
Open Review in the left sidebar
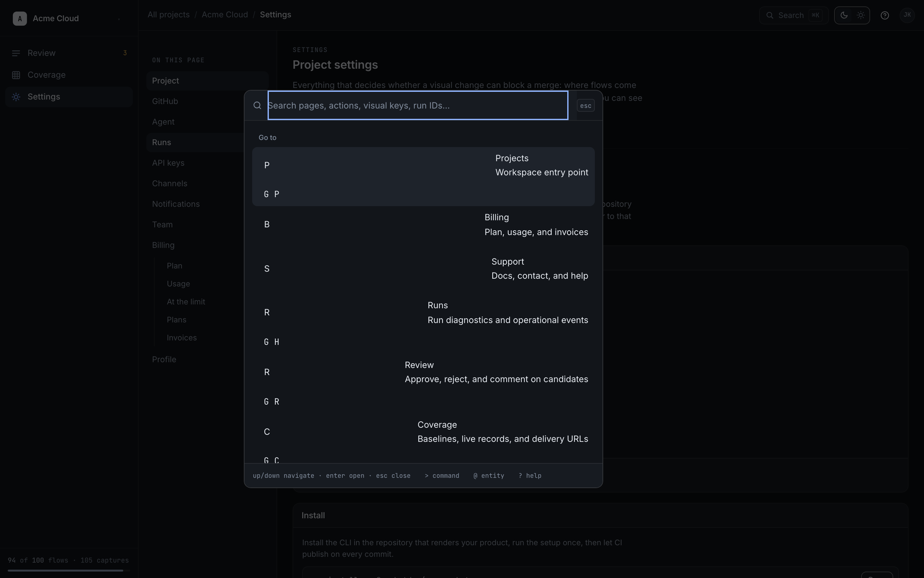[69, 53]
